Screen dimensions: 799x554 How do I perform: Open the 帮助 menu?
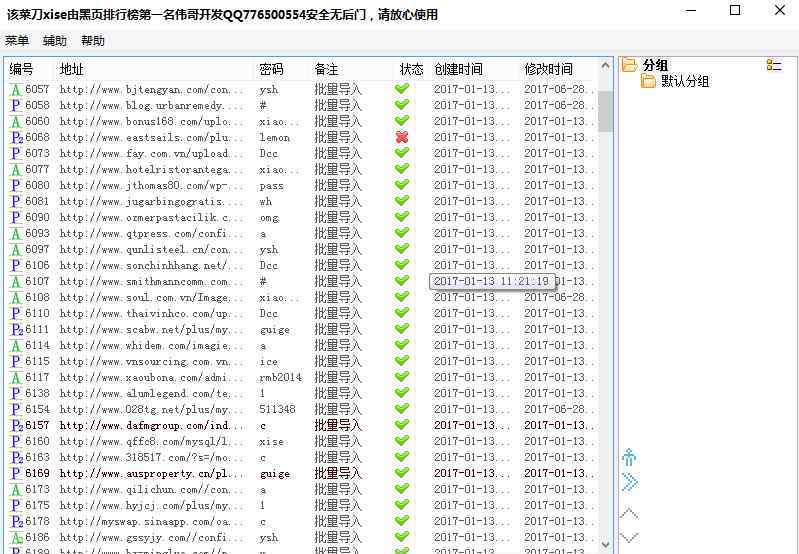pos(93,41)
